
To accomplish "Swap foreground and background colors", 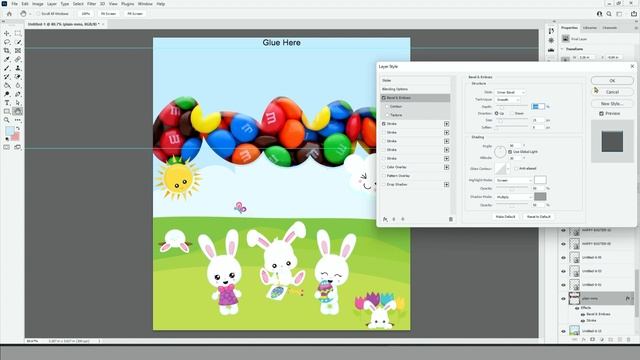I will click(x=18, y=128).
